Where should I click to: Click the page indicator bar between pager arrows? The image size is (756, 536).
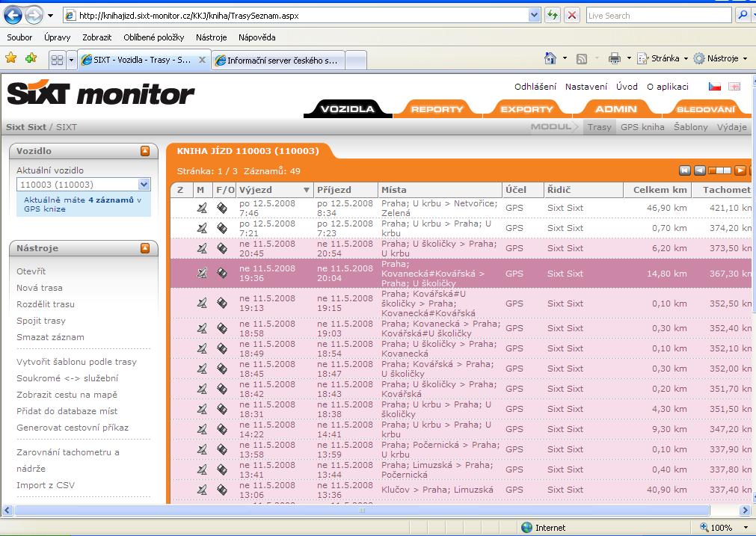[720, 170]
